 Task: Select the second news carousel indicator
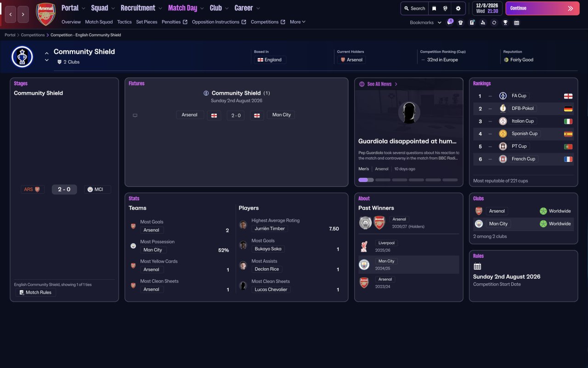point(383,180)
